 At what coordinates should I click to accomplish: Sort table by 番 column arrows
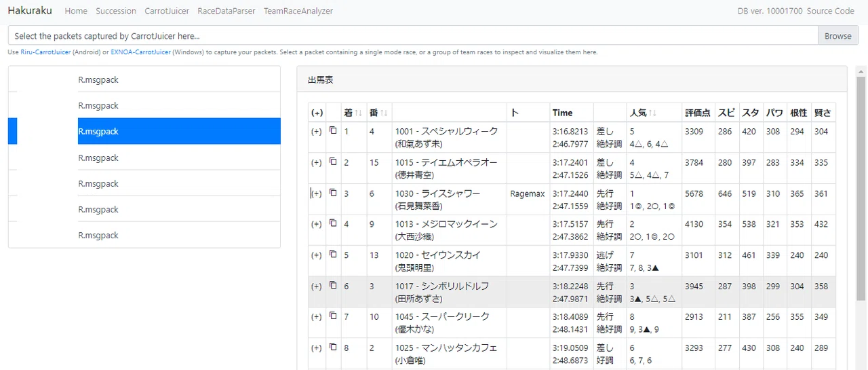coord(384,113)
